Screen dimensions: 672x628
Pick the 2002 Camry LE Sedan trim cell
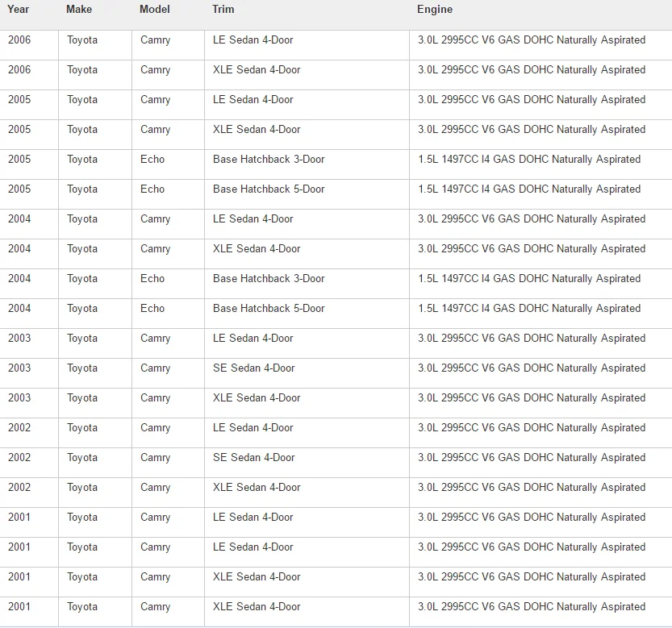[x=307, y=433]
